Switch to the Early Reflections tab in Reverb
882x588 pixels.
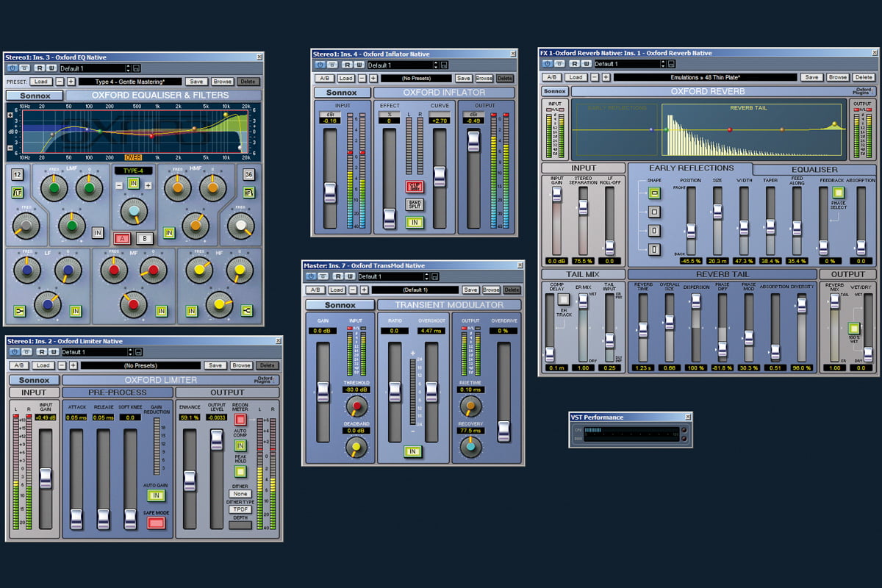click(691, 168)
